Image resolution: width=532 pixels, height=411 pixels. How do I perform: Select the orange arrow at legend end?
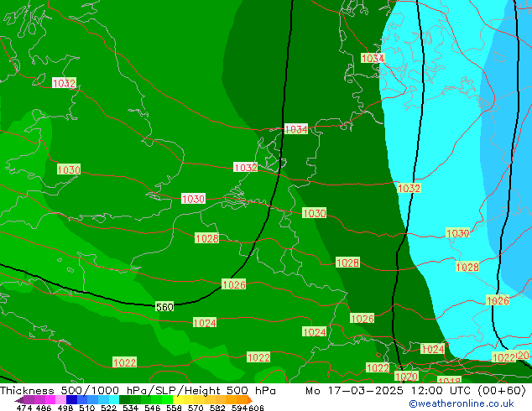(250, 400)
